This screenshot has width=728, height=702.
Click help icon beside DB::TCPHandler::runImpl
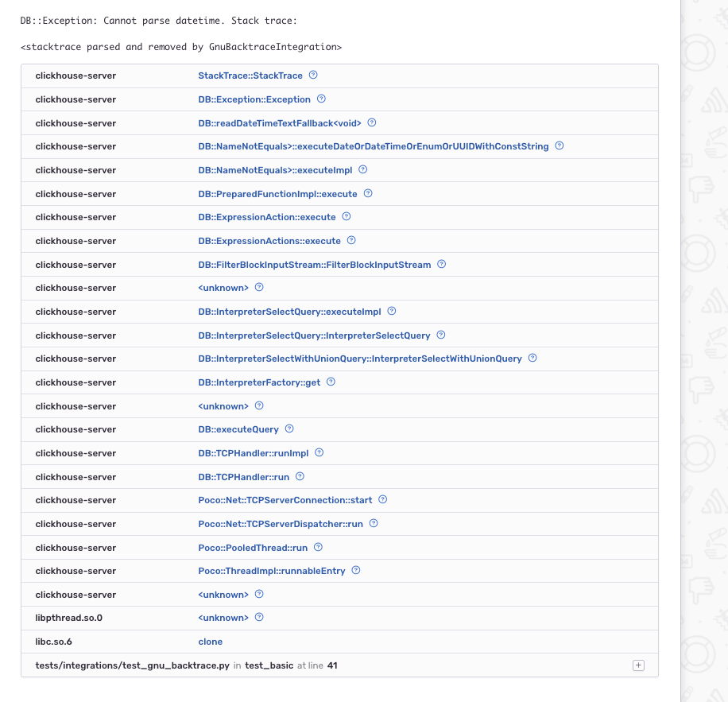(x=319, y=452)
